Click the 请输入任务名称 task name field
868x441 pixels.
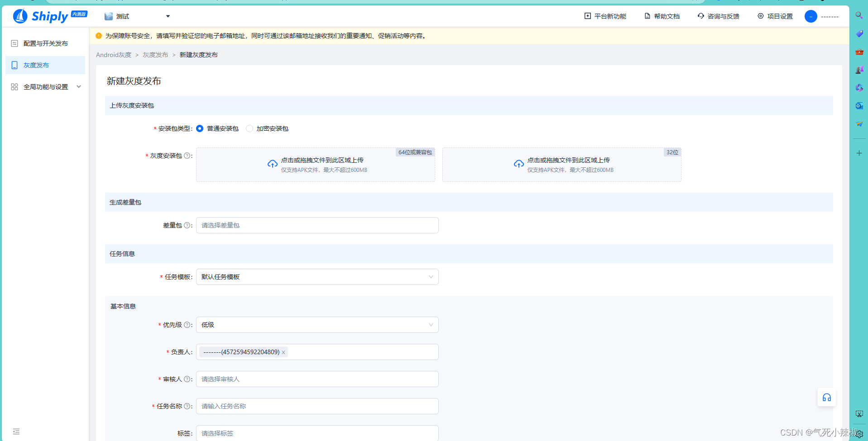(x=317, y=406)
